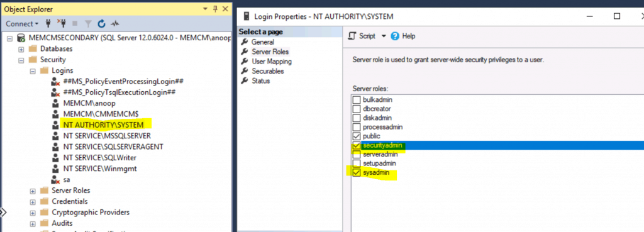This screenshot has width=644, height=232.
Task: Collapse the MEMCMSECONDARY server node
Action: point(10,38)
